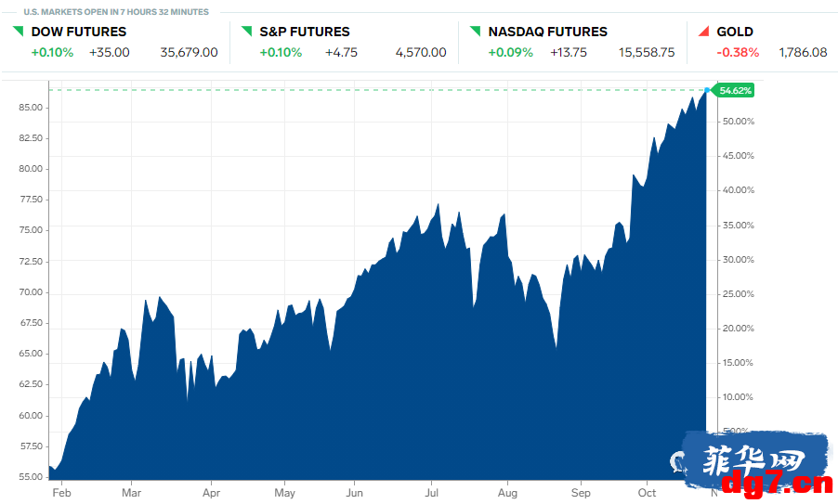Click the Dow Futures 35,679.00 price

coord(189,52)
